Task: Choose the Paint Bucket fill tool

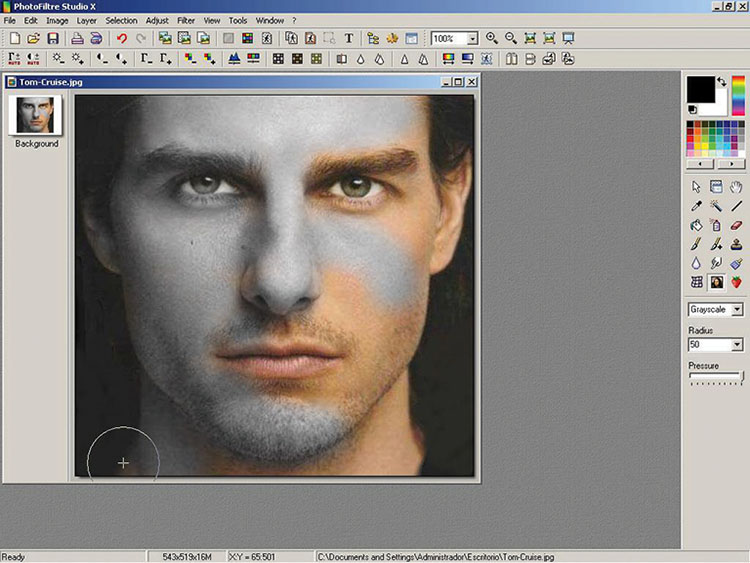Action: [697, 225]
